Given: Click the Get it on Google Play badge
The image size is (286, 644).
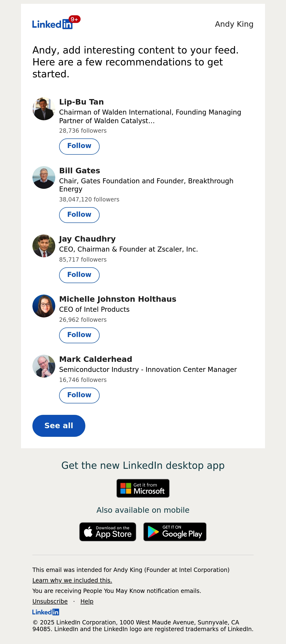Looking at the screenshot, I should pos(175,532).
